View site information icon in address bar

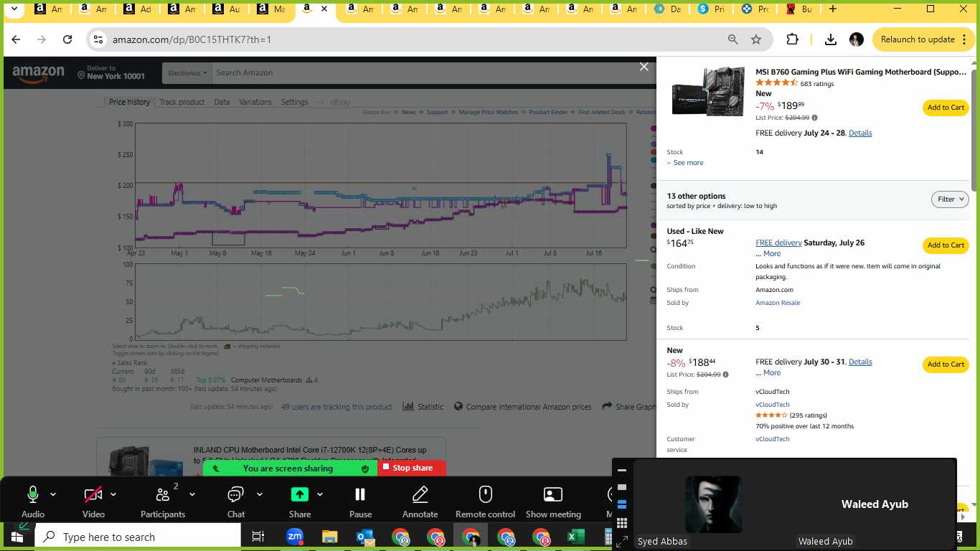[x=98, y=39]
